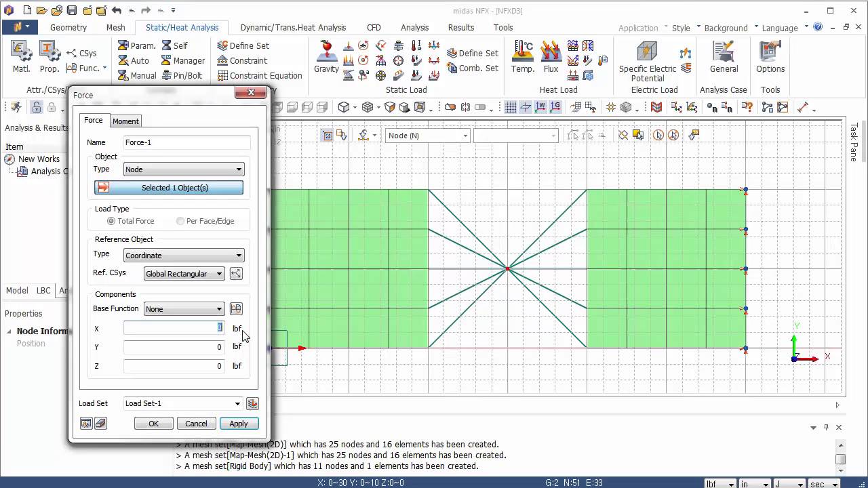Viewport: 868px width, 488px height.
Task: Click the Z force component field
Action: [x=174, y=366]
